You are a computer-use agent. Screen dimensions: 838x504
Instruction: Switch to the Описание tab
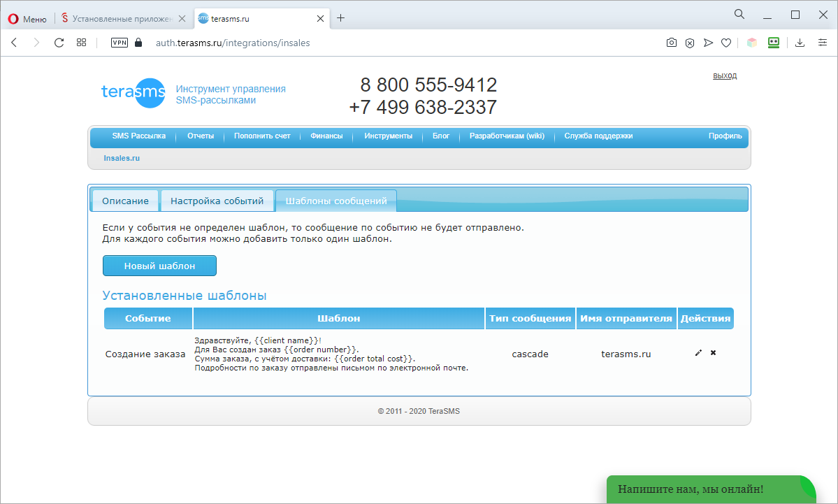pos(126,201)
